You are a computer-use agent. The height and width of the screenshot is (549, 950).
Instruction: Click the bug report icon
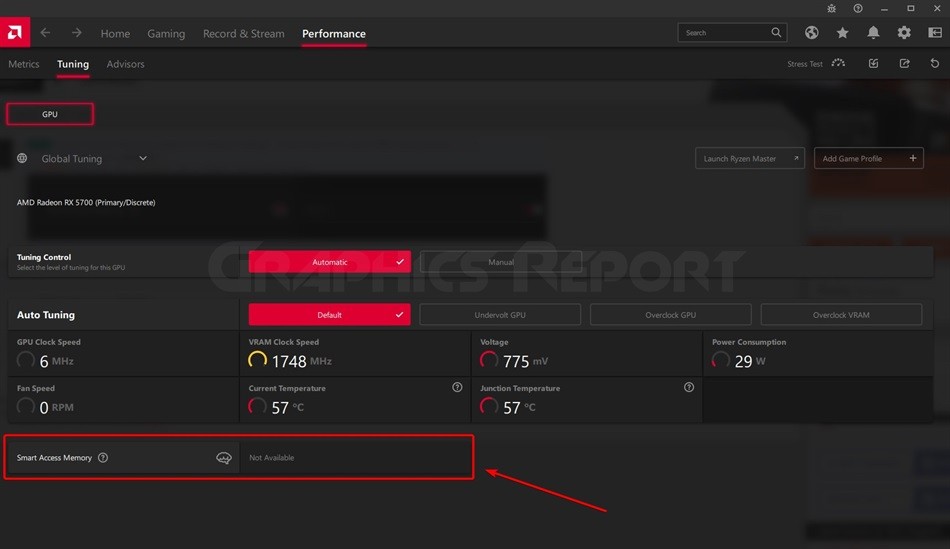point(831,8)
